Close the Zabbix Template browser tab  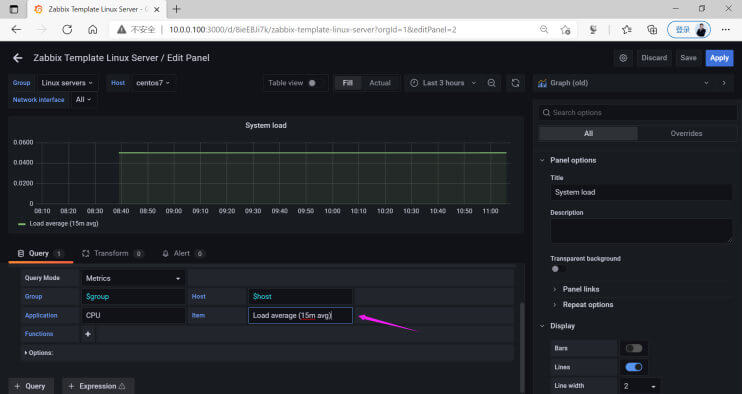click(x=157, y=9)
